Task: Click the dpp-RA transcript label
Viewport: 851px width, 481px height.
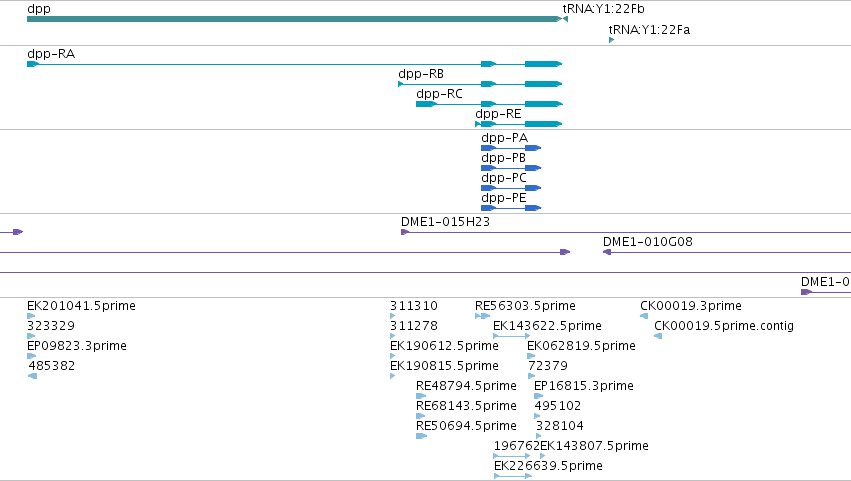Action: (x=51, y=54)
